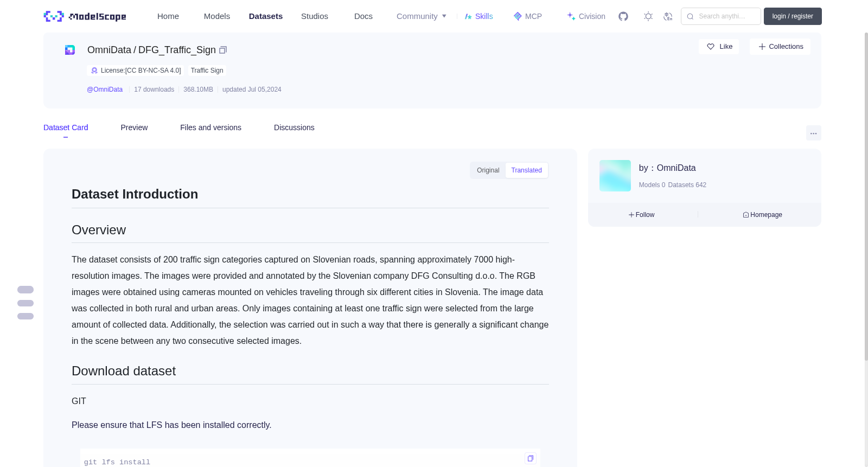Viewport: 868px width, 467px height.
Task: Click the "Models 0" count text
Action: click(652, 185)
